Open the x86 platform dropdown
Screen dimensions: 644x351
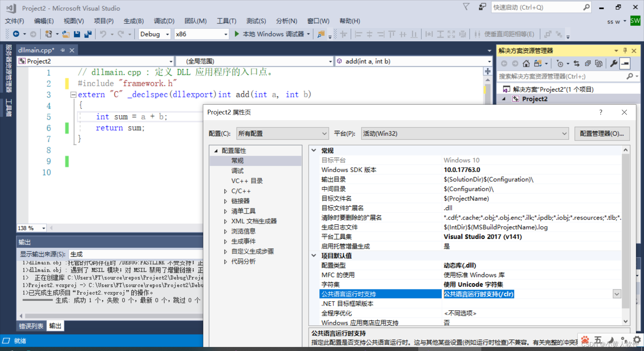coord(201,34)
